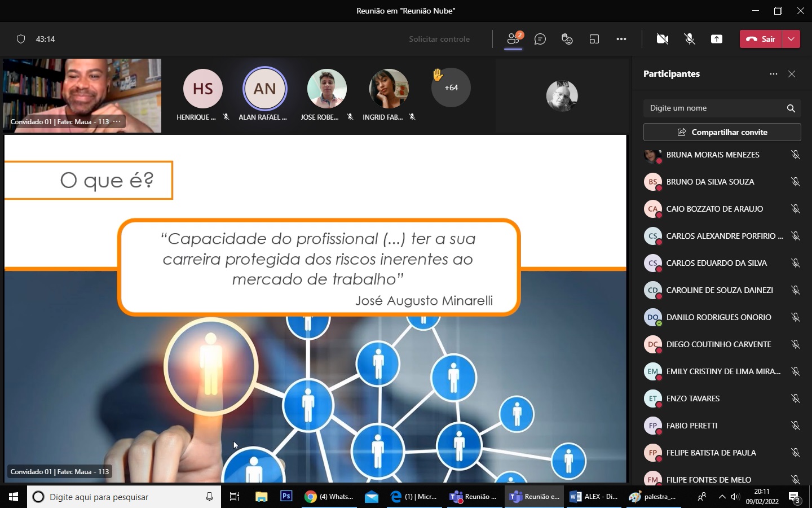The height and width of the screenshot is (508, 812).
Task: Click the CD avatar of Caroline
Action: click(652, 290)
